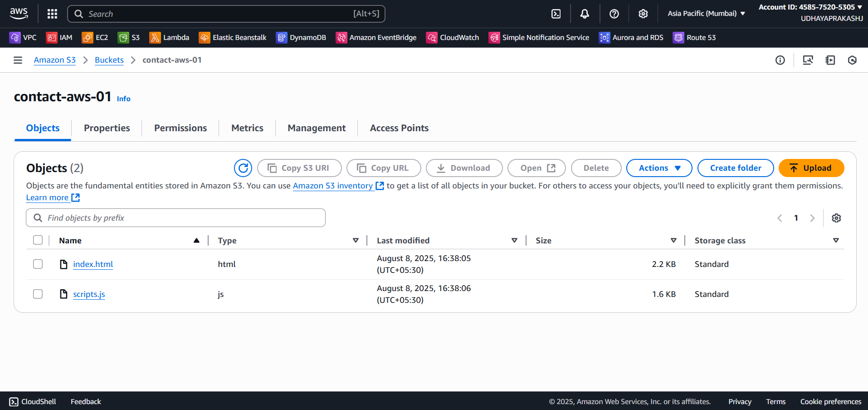Click the Copy S3 URI button
The height and width of the screenshot is (410, 868).
[x=299, y=168]
